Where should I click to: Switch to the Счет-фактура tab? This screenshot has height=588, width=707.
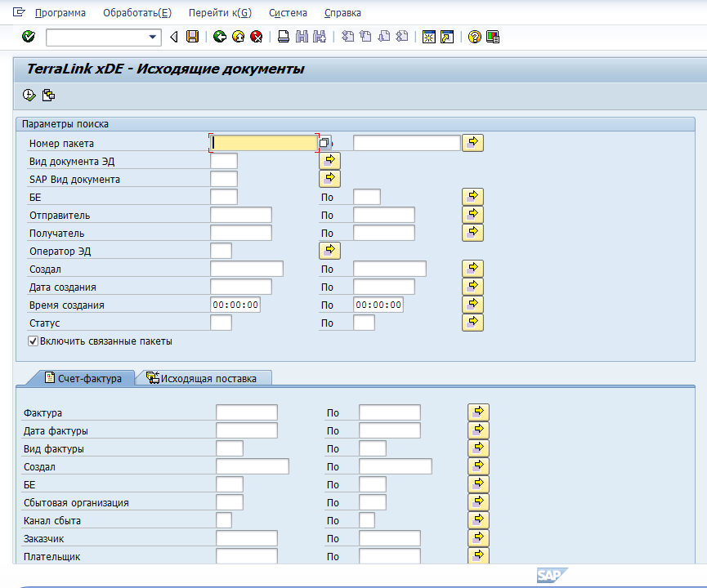(83, 378)
